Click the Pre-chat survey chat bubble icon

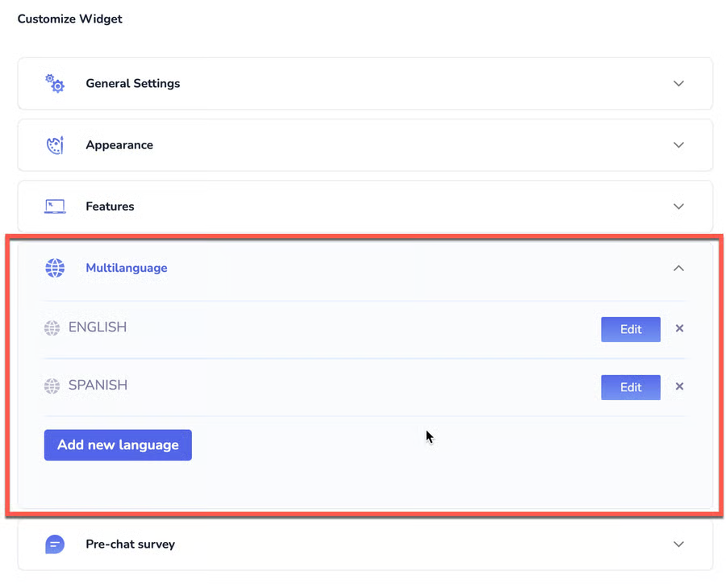[x=55, y=544]
